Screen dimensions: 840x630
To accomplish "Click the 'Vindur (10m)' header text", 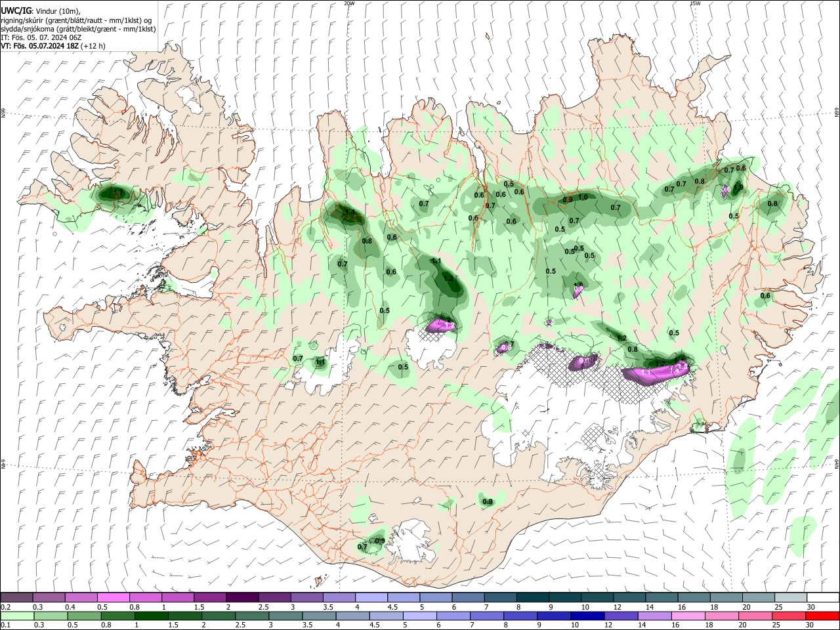I will click(57, 11).
